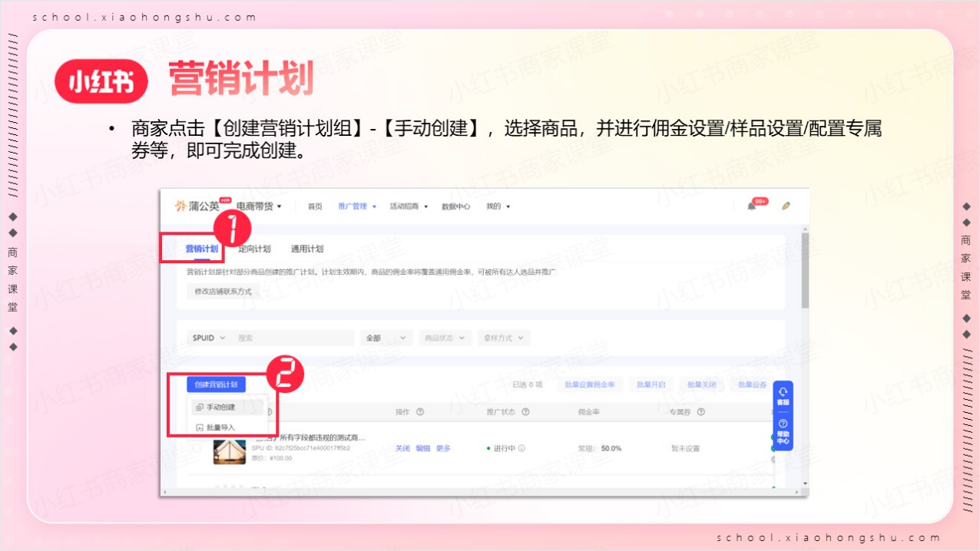Click the 已选 0 项 selection count
This screenshot has width=980, height=551.
coord(528,384)
